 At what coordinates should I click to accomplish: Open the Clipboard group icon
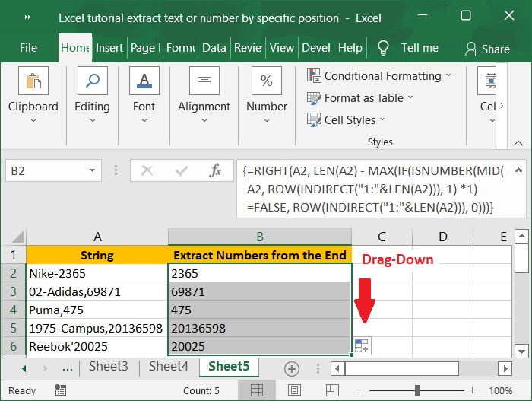[x=33, y=82]
